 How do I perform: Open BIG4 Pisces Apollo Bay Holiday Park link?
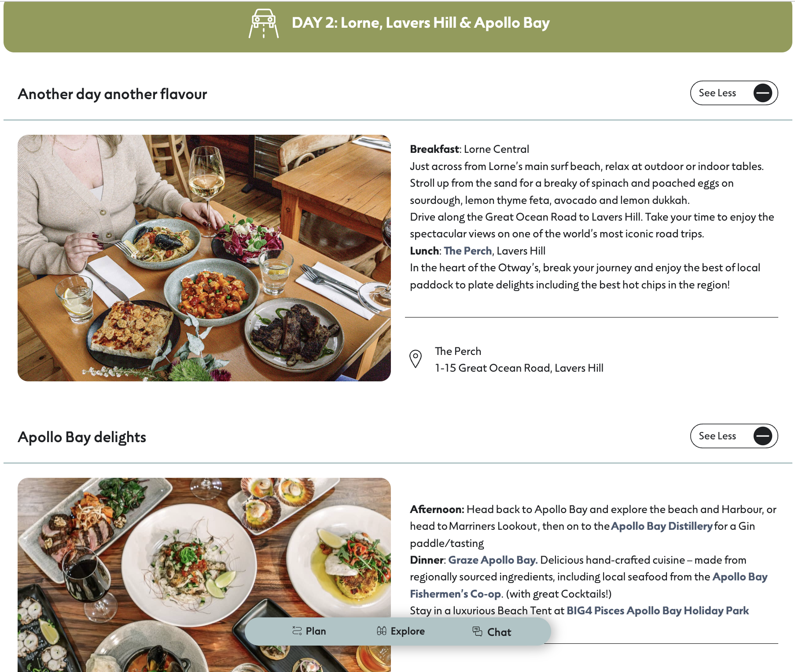658,610
